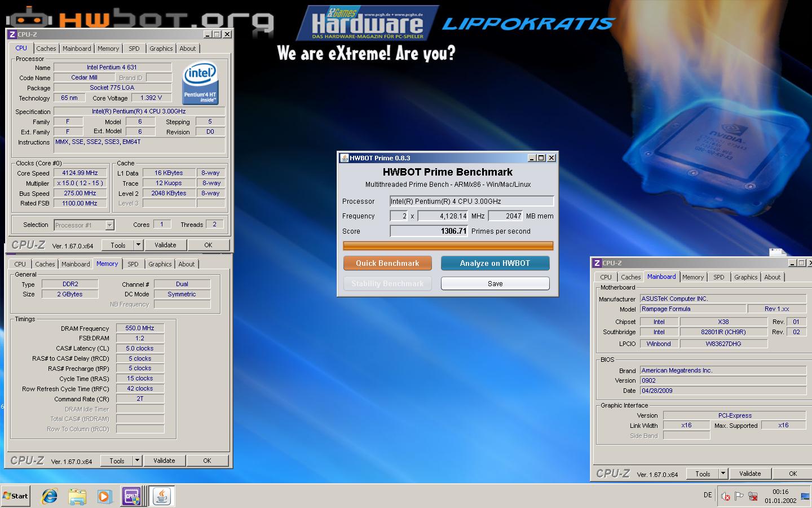The height and width of the screenshot is (508, 812).
Task: Click the Rampage Formula model field
Action: tap(692, 309)
